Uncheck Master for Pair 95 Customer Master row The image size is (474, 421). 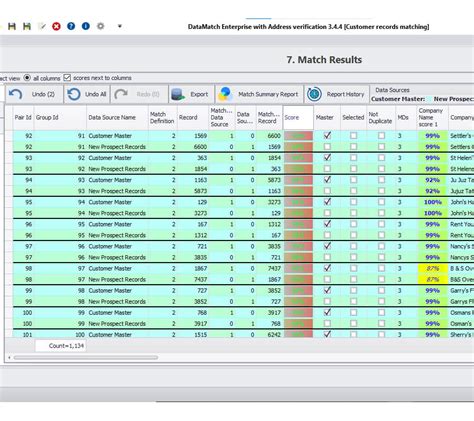point(327,202)
